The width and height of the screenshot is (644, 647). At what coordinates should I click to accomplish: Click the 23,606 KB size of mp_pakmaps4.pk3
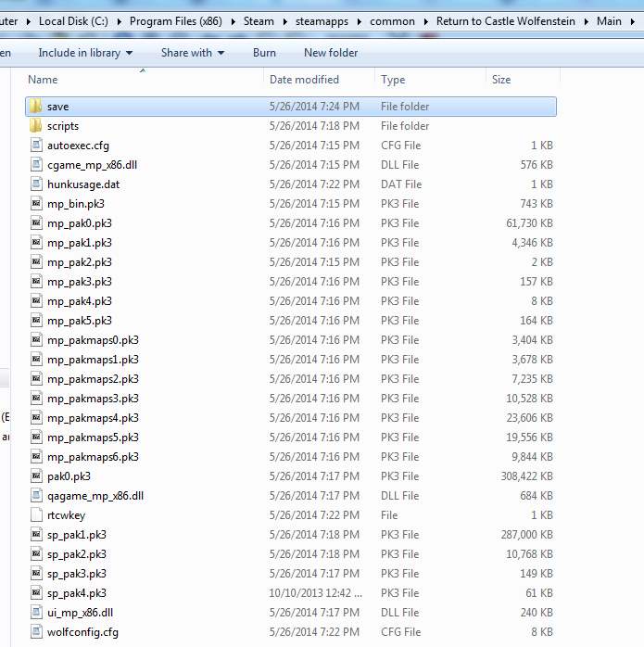[530, 418]
